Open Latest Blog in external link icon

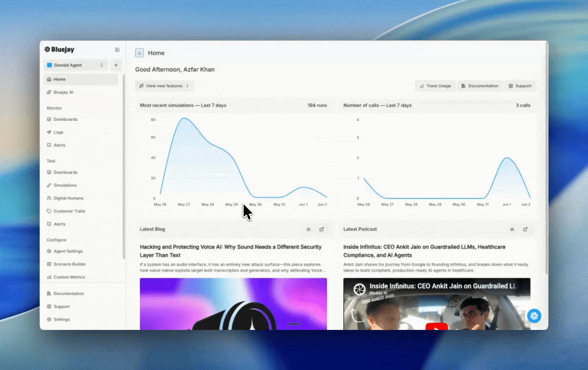(322, 229)
